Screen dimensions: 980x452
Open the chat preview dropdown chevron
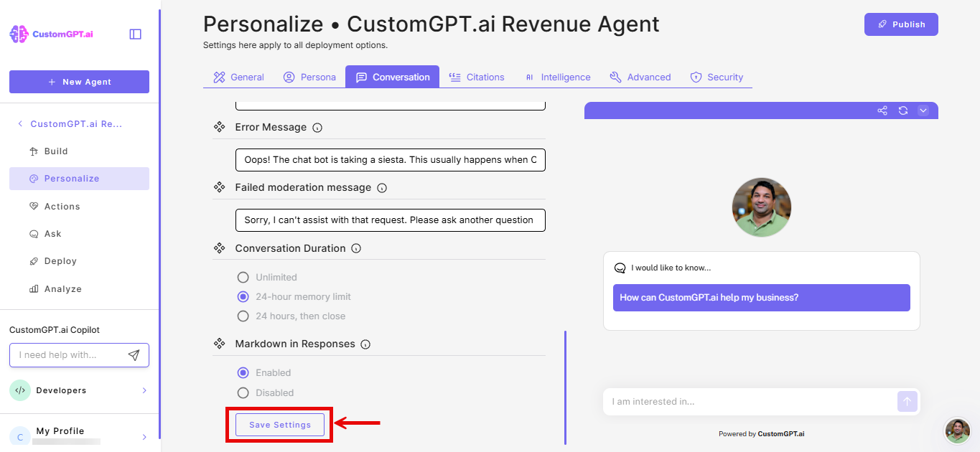923,110
